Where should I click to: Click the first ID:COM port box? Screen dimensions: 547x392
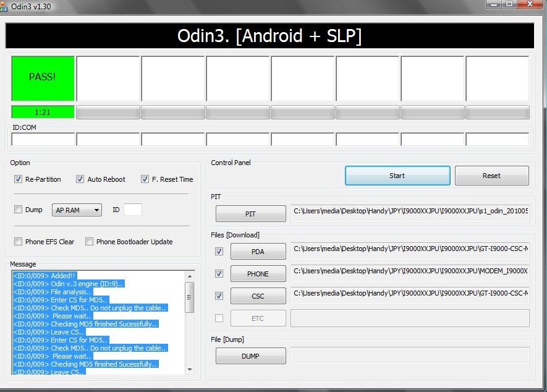point(43,139)
